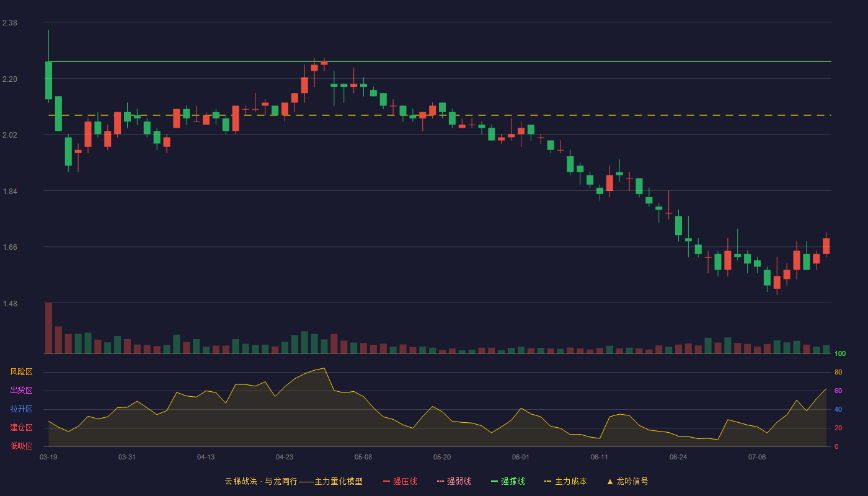Click the 2.20 price axis label
The image size is (868, 496).
coord(10,79)
